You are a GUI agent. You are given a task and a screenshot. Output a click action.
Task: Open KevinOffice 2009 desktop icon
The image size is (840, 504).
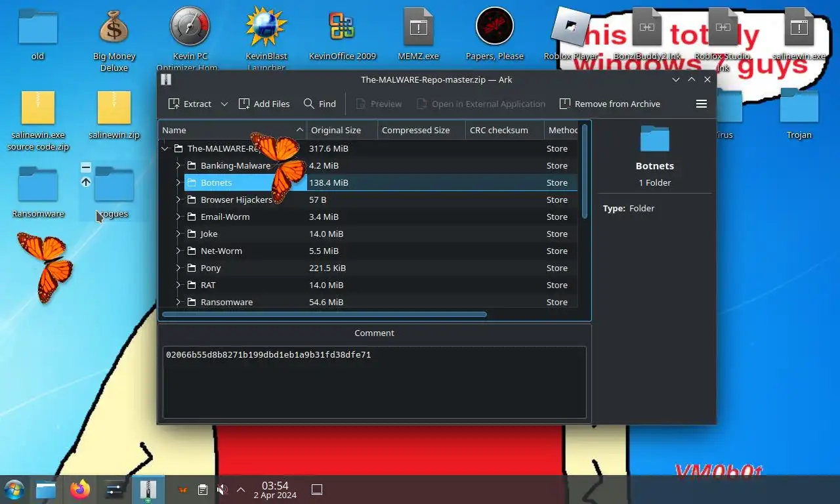click(343, 34)
